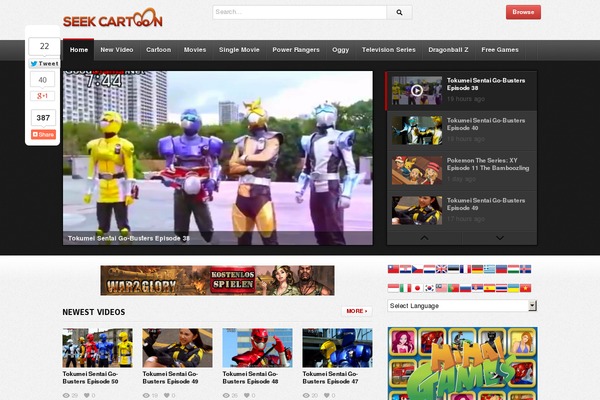Open the Go-Busters Episode 48 thumbnail
This screenshot has height=400, width=600.
pyautogui.click(x=258, y=348)
